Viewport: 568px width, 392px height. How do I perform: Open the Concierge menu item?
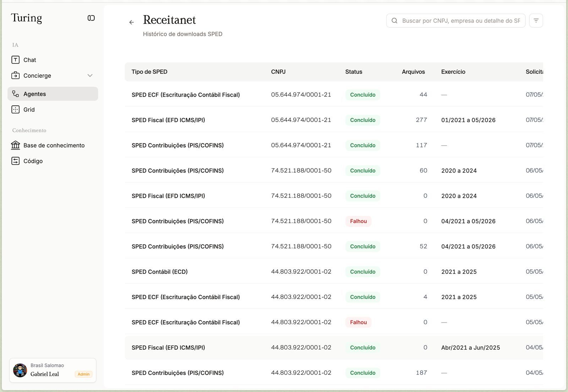pos(53,76)
